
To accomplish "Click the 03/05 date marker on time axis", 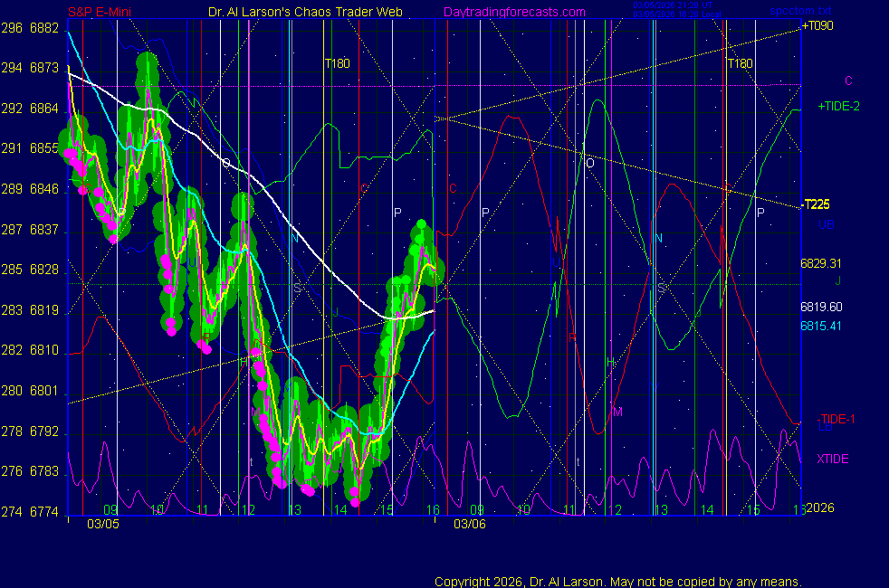I will coord(101,524).
